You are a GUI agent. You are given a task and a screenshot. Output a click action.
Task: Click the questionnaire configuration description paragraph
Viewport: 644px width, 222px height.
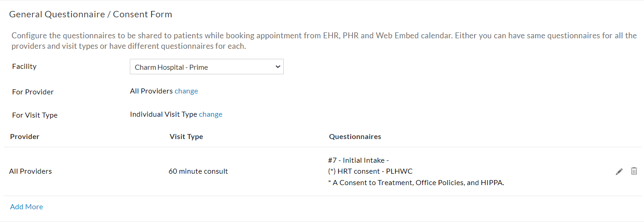coord(319,41)
